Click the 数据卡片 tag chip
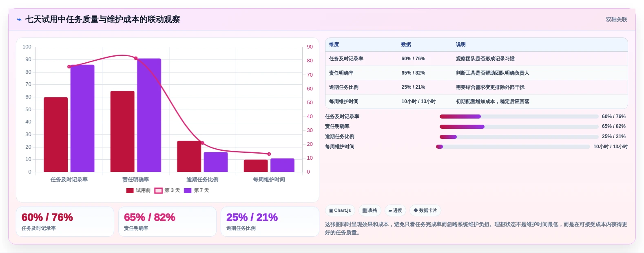The image size is (644, 253). (425, 211)
